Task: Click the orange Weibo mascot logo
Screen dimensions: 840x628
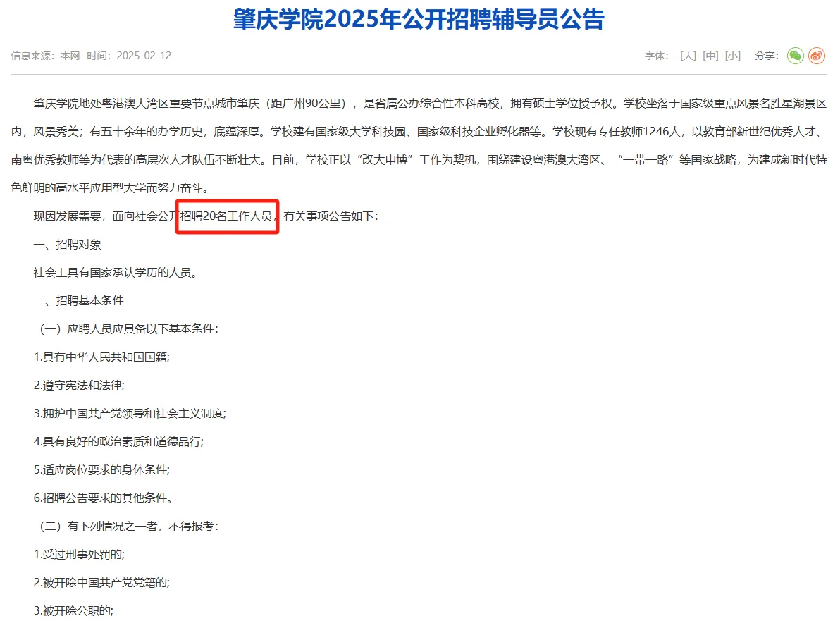Action: tap(816, 56)
